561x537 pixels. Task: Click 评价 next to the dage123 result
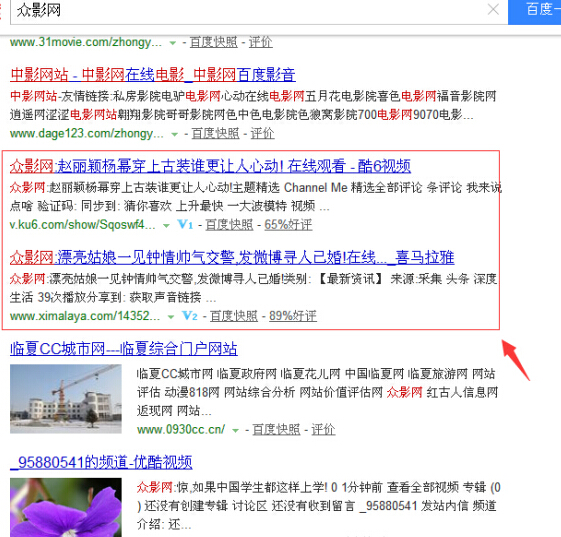pyautogui.click(x=262, y=133)
